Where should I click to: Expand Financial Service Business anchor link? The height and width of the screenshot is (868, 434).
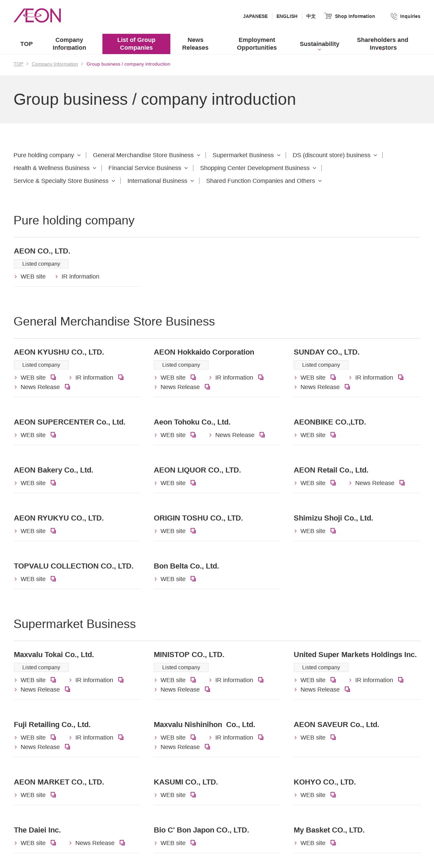[148, 168]
